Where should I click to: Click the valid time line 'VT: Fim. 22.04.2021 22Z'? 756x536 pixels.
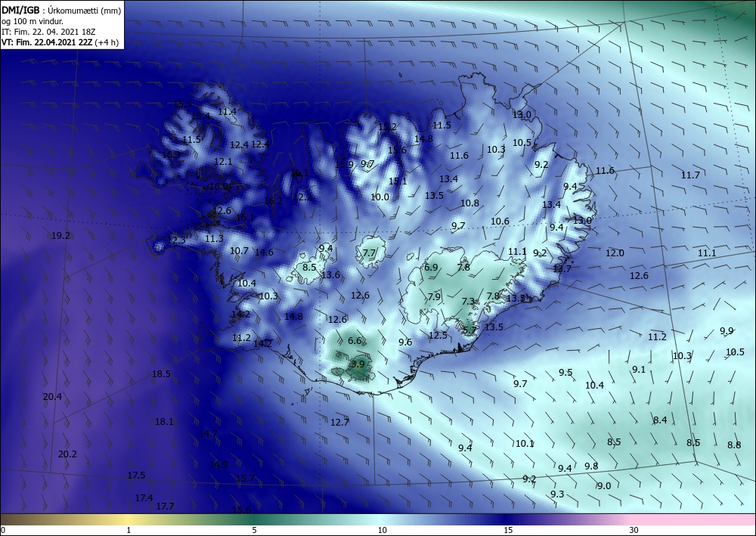[x=47, y=42]
